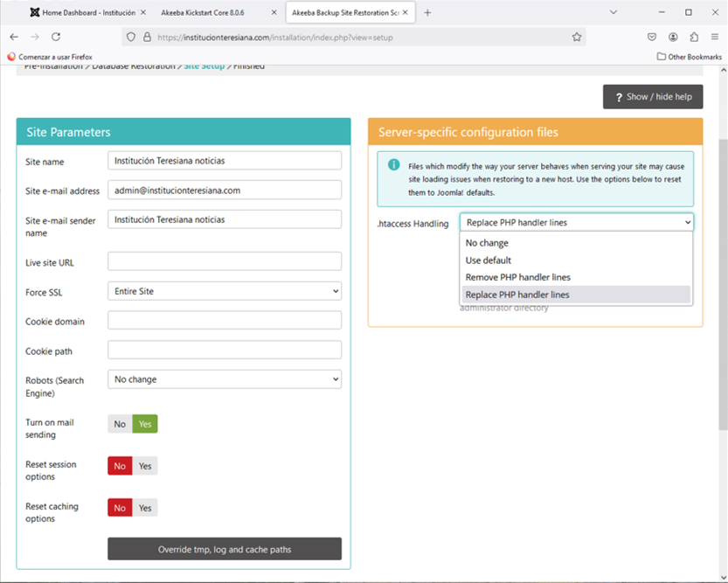Choose Use default option
Screen dimensions: 728x583
click(x=576, y=260)
